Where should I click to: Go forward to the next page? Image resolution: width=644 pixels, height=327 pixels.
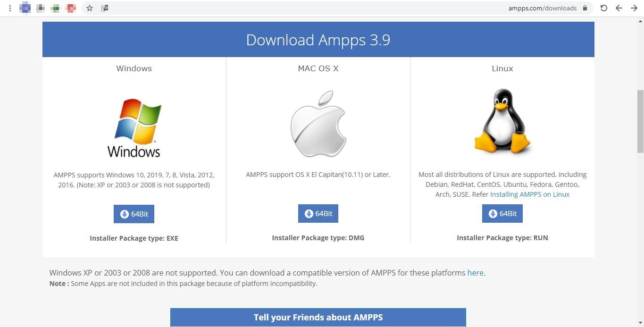point(634,8)
